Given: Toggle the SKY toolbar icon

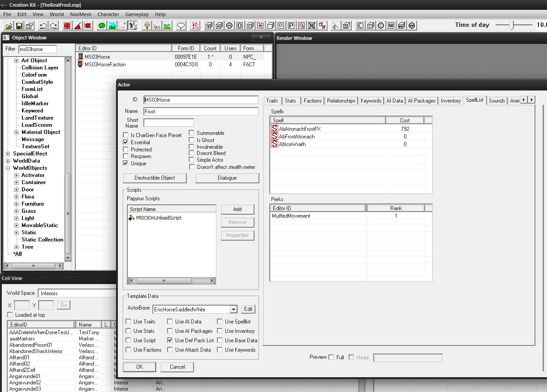Looking at the screenshot, I should click(157, 26).
